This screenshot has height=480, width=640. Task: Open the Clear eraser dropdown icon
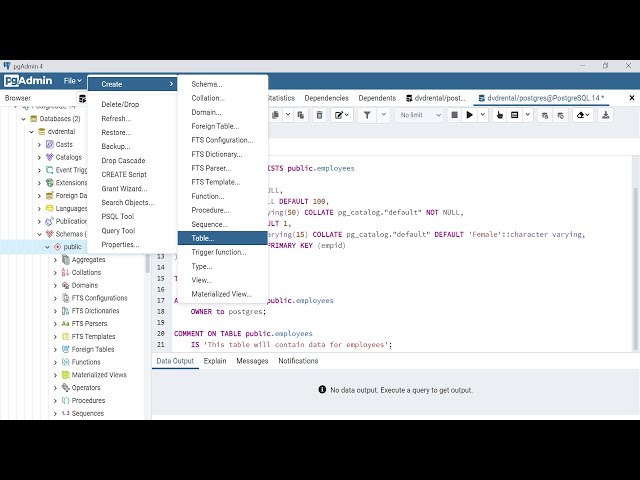583,115
